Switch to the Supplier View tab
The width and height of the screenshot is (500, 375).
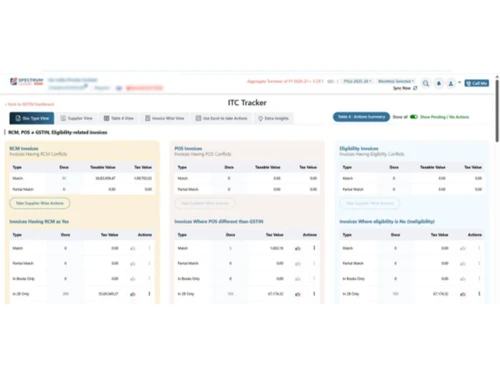coord(76,118)
